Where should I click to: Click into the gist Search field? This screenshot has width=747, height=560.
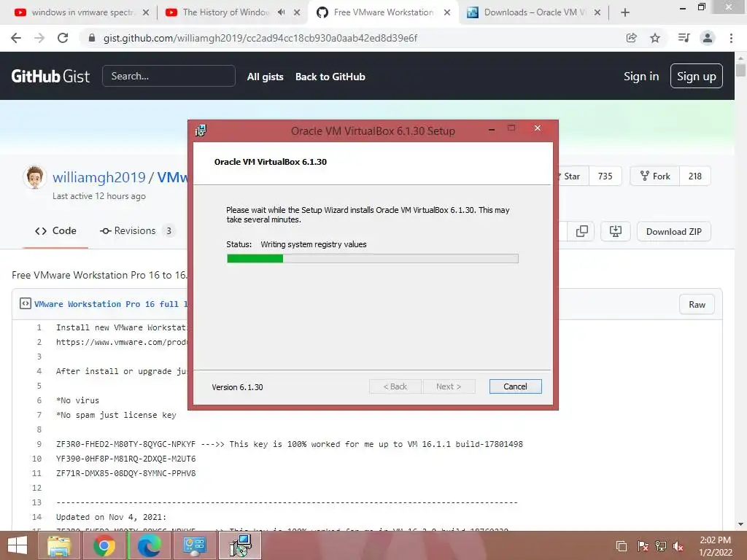tap(169, 76)
